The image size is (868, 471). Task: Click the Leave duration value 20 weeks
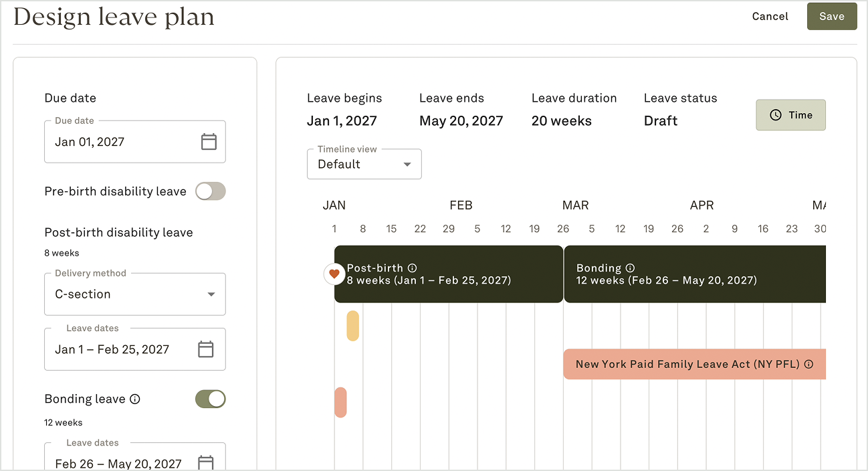(x=562, y=121)
